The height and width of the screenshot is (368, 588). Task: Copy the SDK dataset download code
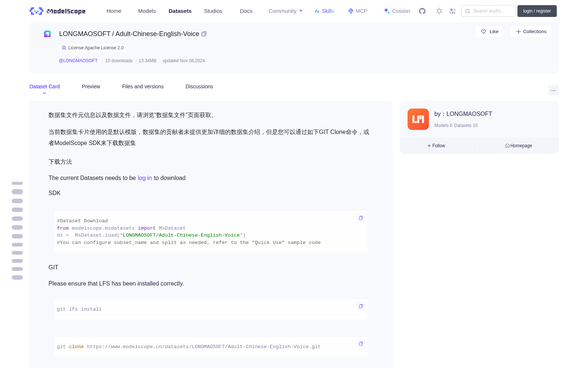[x=361, y=218]
